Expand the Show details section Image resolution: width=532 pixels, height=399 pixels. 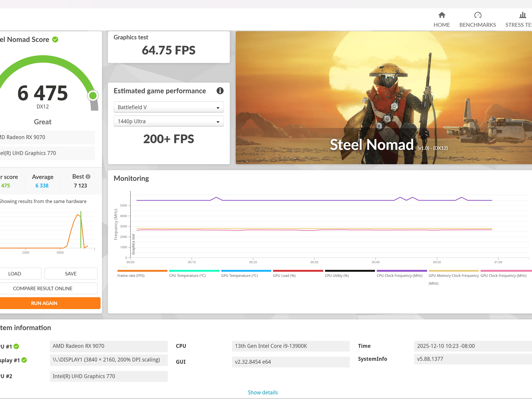point(263,393)
